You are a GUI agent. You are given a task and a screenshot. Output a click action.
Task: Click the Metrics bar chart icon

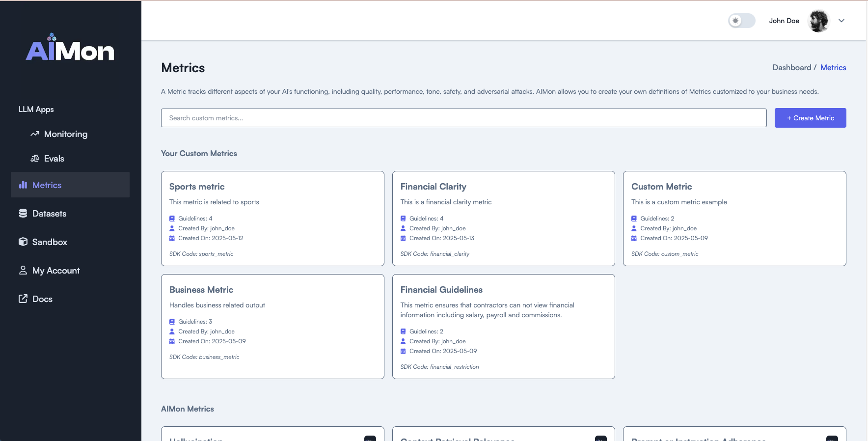[23, 185]
